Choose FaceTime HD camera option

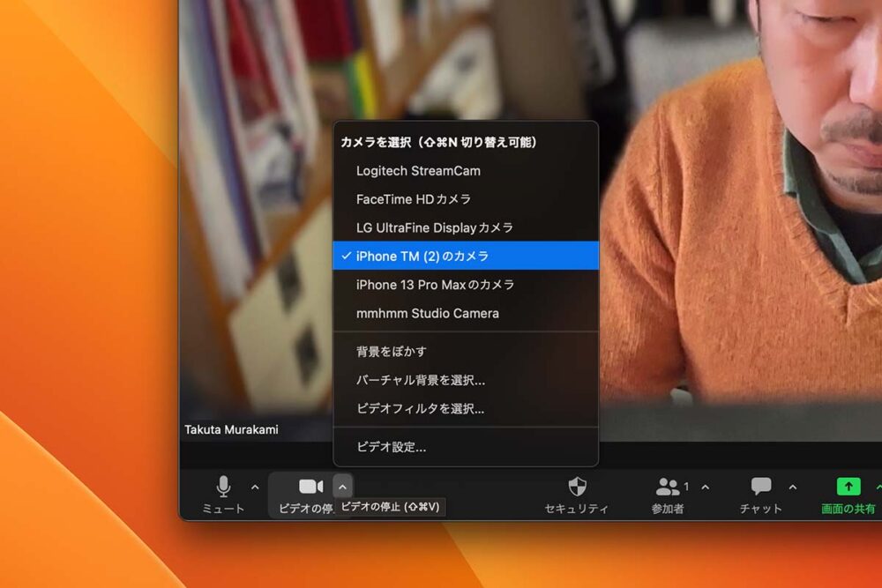pyautogui.click(x=414, y=199)
